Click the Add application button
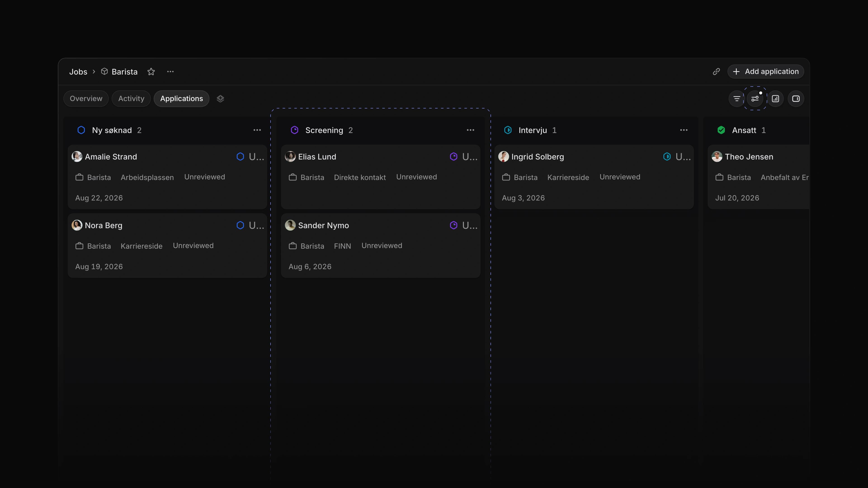 [x=766, y=71]
